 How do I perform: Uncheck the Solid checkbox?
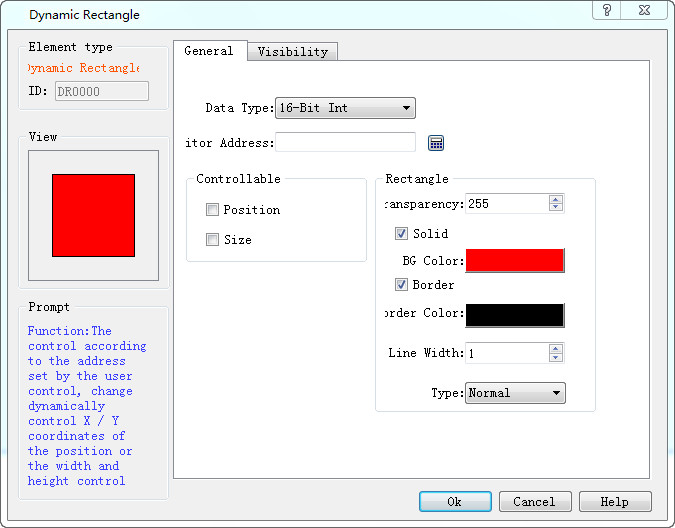[x=401, y=233]
